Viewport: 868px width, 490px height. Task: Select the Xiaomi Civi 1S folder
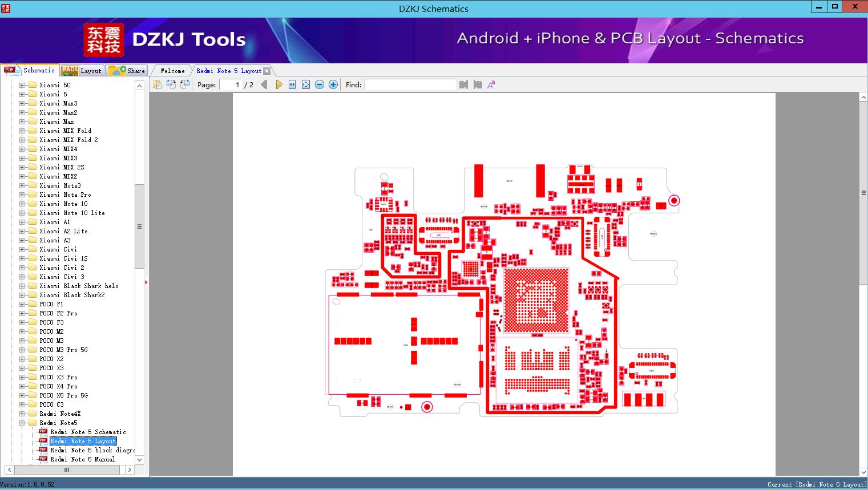coord(63,258)
